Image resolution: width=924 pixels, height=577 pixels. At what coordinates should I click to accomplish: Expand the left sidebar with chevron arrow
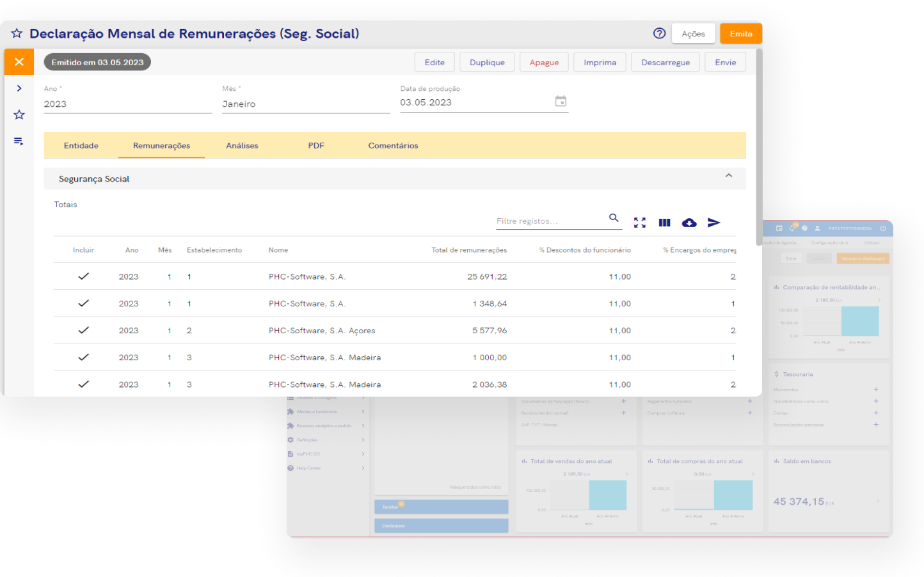tap(19, 88)
